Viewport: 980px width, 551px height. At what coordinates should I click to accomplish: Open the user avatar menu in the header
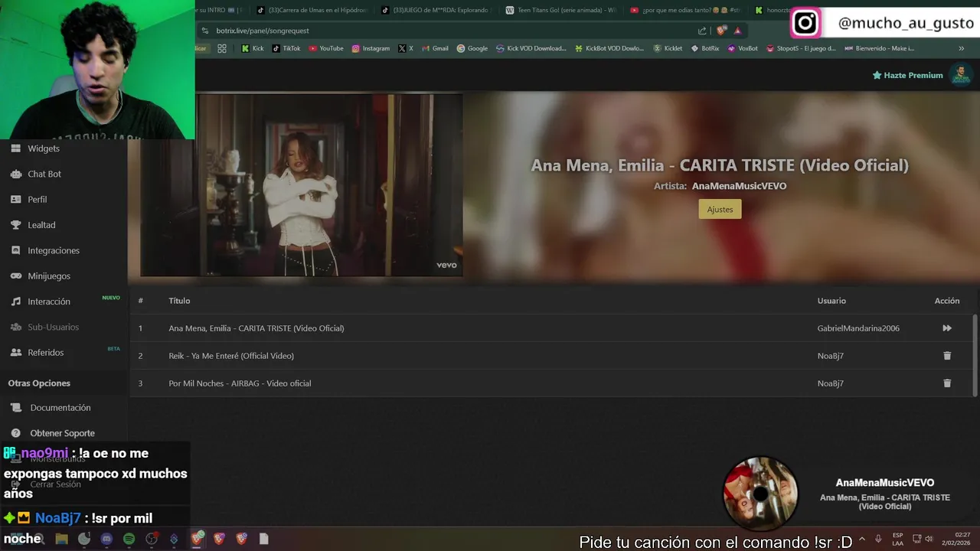[x=960, y=74]
